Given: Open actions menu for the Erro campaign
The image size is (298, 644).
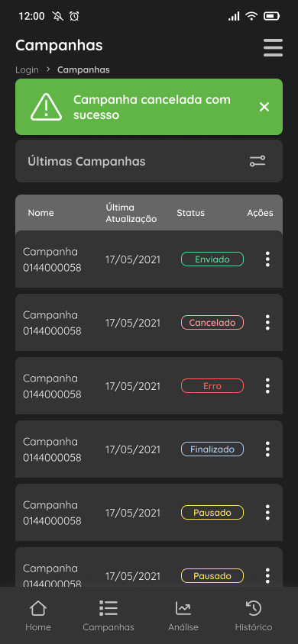Looking at the screenshot, I should click(267, 385).
